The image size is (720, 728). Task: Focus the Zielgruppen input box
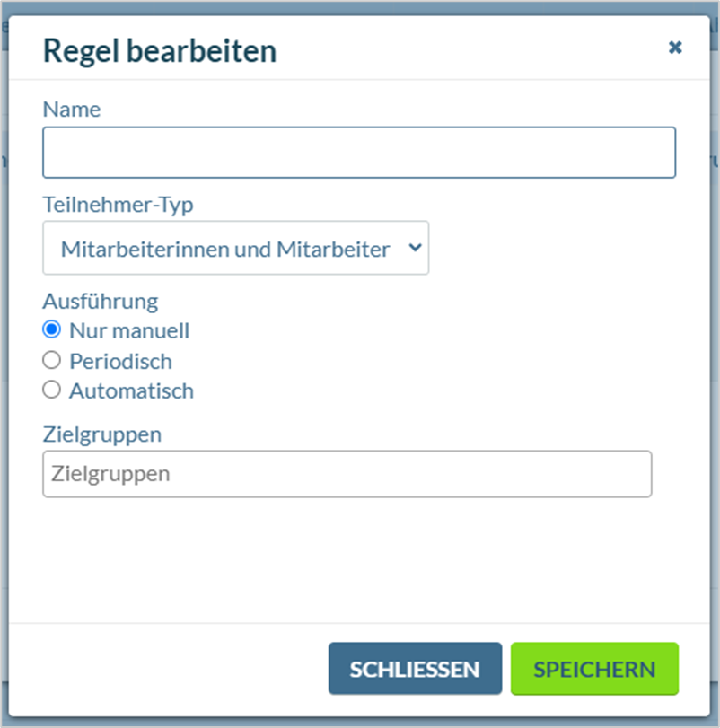pyautogui.click(x=347, y=474)
